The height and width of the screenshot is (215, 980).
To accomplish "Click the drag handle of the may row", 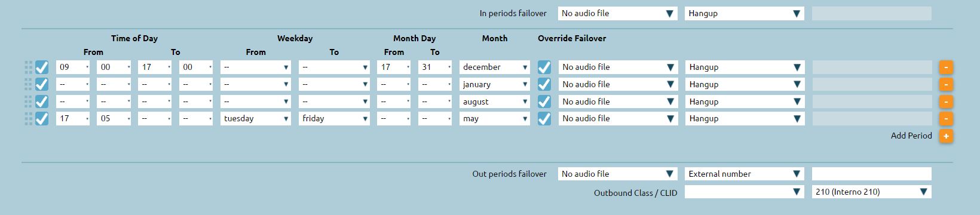I will coord(28,119).
